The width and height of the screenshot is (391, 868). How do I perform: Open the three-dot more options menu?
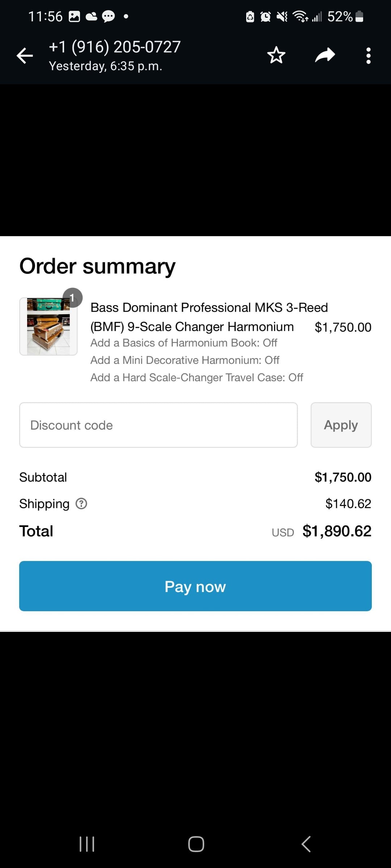368,56
